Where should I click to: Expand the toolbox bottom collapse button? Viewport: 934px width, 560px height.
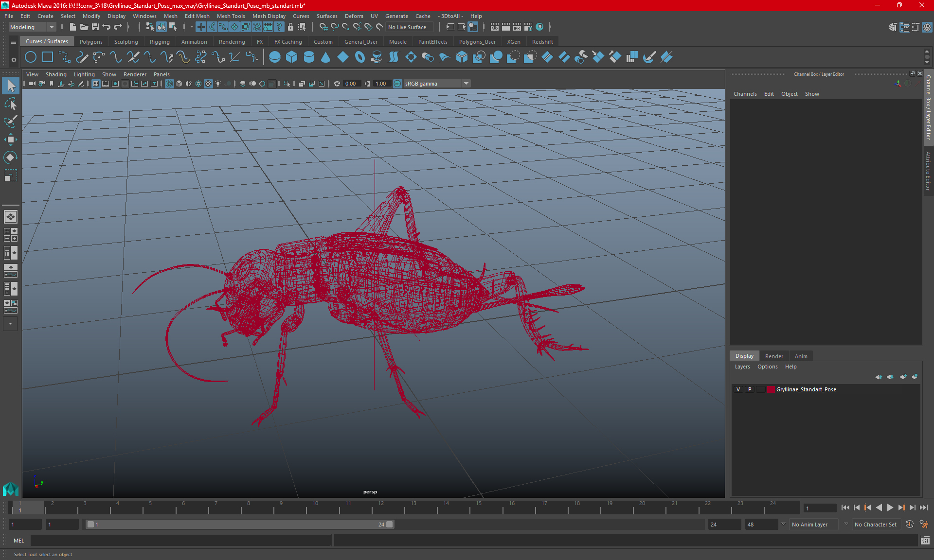tap(11, 324)
